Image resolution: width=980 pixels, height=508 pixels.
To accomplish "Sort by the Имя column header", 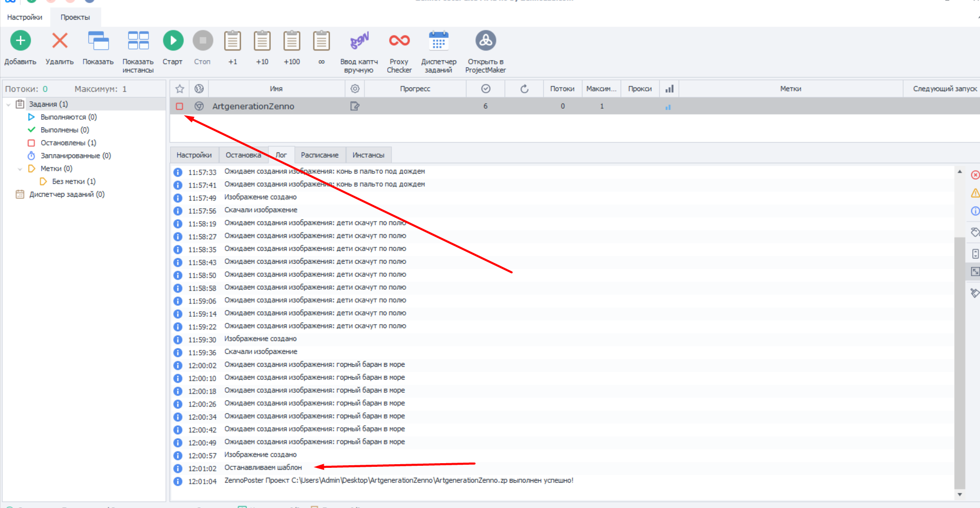I will pyautogui.click(x=276, y=89).
